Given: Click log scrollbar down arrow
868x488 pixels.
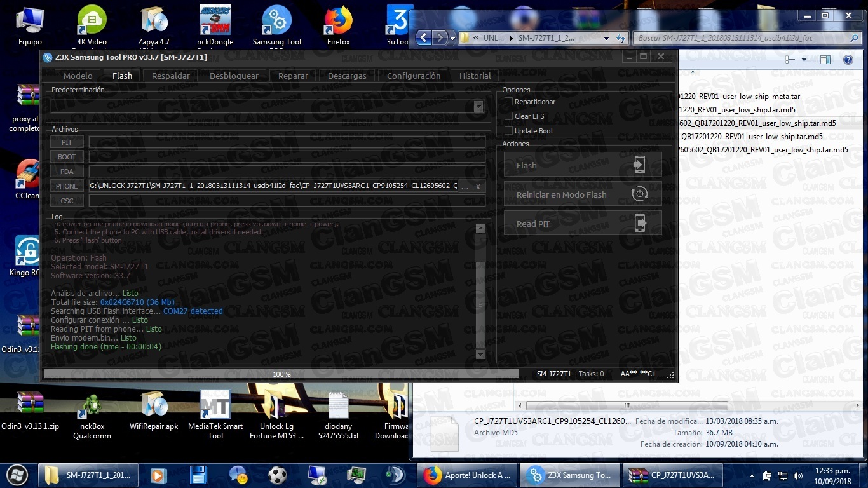Looking at the screenshot, I should [480, 355].
